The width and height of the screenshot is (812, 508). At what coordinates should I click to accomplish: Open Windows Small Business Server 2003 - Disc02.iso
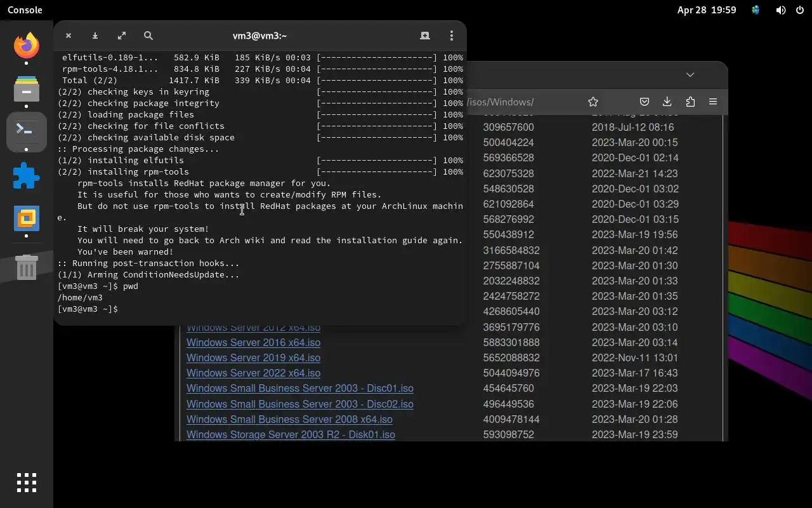pos(299,404)
